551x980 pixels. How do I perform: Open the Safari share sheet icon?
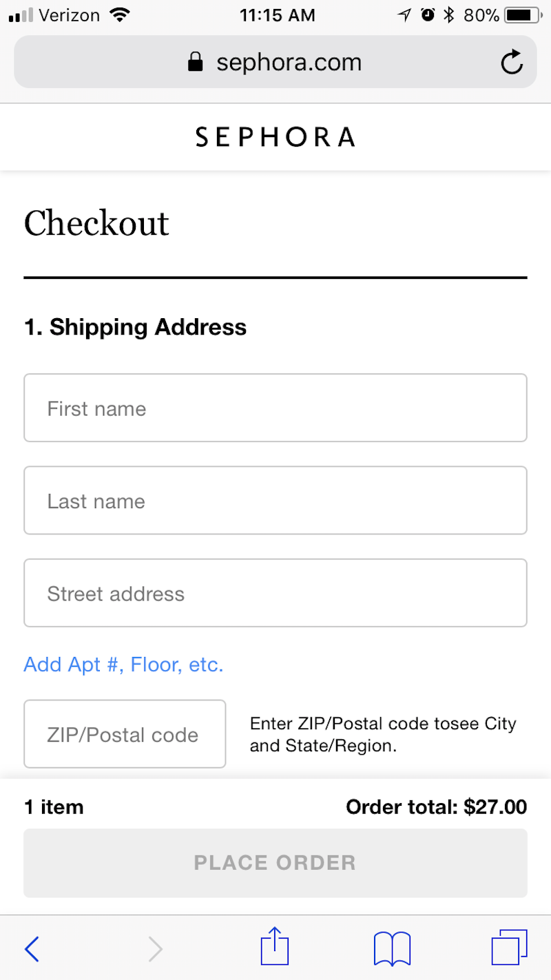pos(275,946)
